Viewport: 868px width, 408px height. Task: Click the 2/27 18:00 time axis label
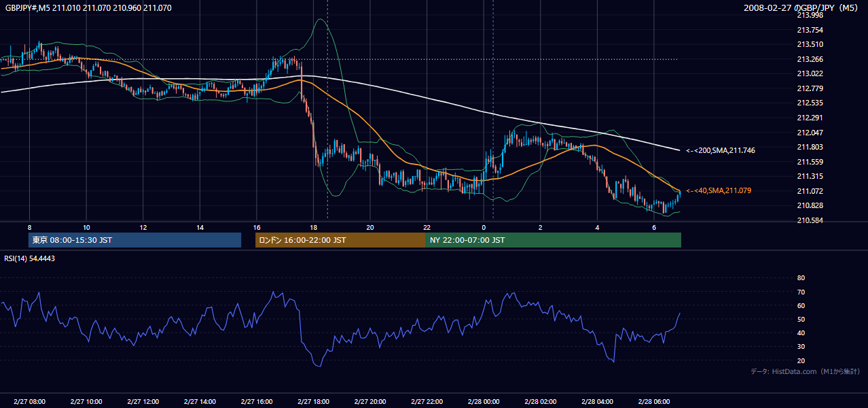[313, 401]
